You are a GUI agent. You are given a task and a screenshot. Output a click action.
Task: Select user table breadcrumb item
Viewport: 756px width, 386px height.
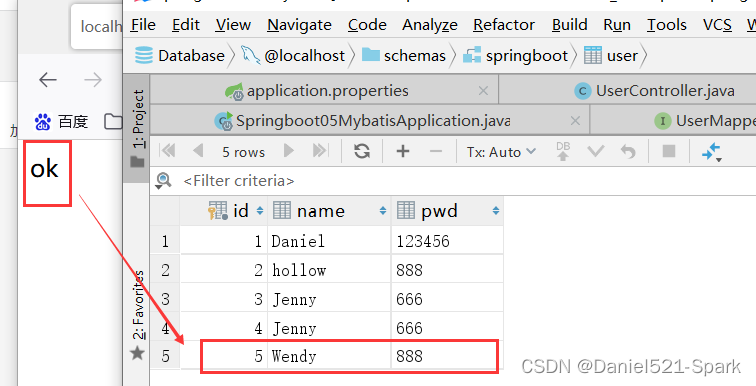[610, 56]
